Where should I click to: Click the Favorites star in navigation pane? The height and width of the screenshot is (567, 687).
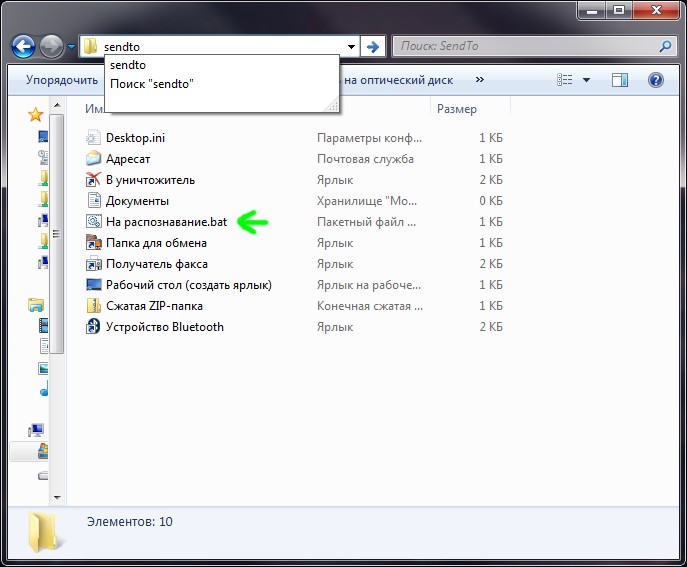[37, 115]
